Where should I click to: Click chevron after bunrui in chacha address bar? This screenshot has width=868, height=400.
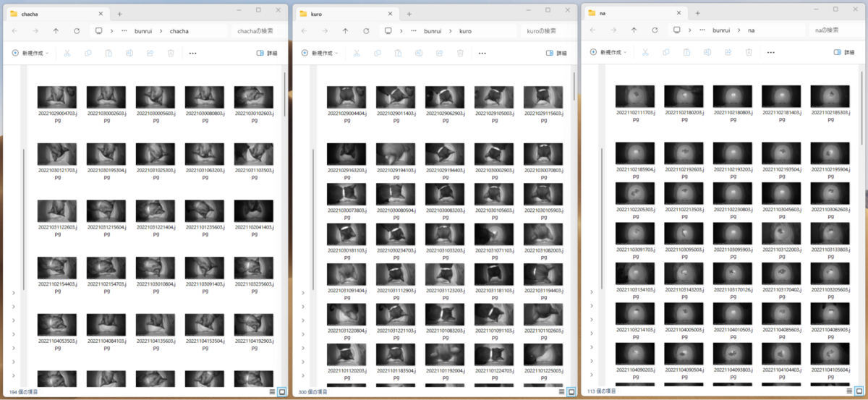click(x=162, y=31)
